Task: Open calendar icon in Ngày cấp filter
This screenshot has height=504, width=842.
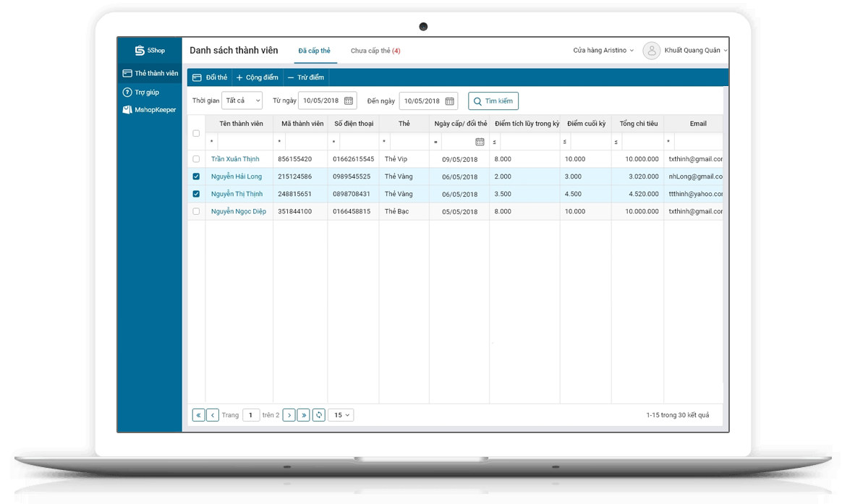Action: pos(480,142)
